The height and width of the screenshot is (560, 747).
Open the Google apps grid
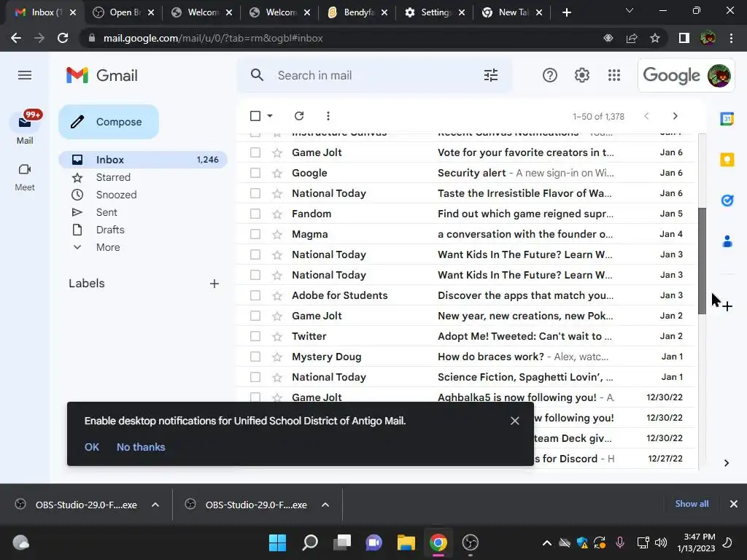[x=614, y=75]
